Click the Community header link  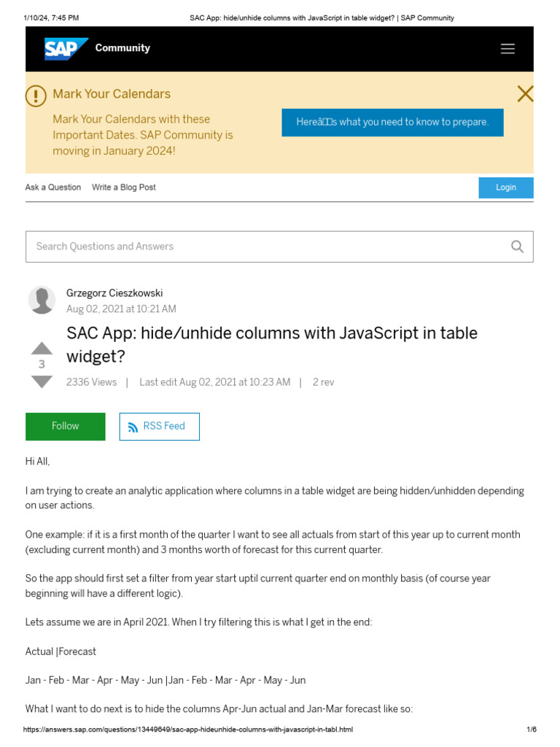click(x=122, y=48)
